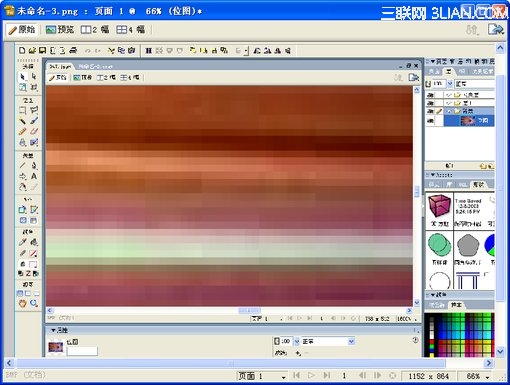Select the Text tool marked A

(34, 176)
